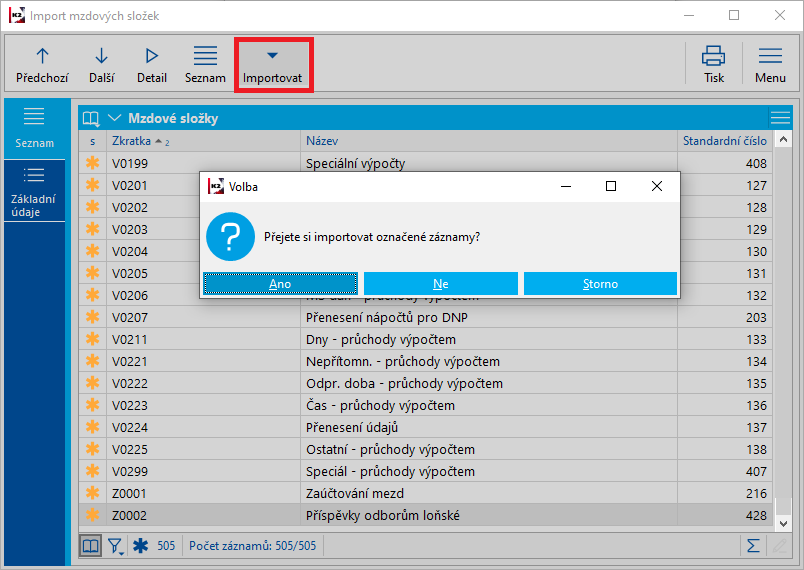Click the Nepřítomn. - průchody výpočtem cell

489,361
